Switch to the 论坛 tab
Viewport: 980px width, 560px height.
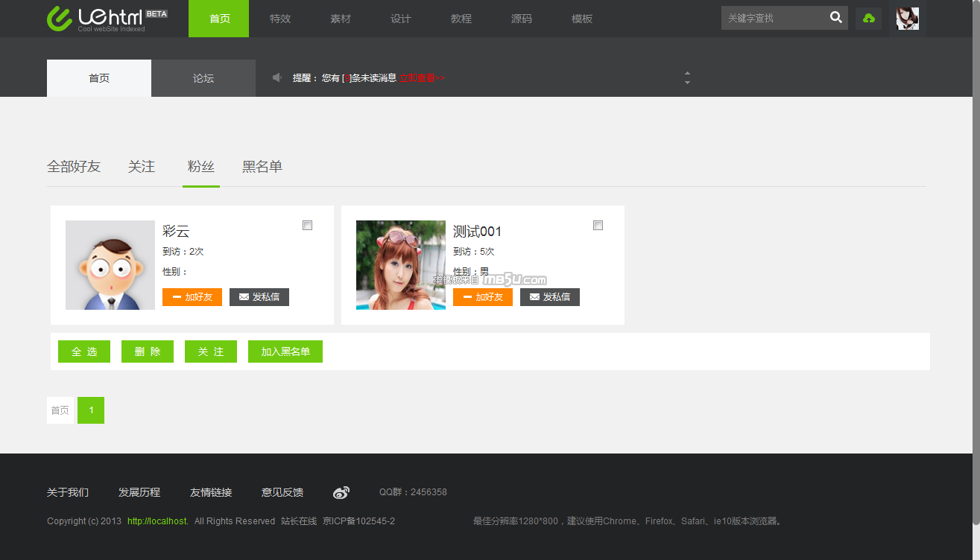203,78
